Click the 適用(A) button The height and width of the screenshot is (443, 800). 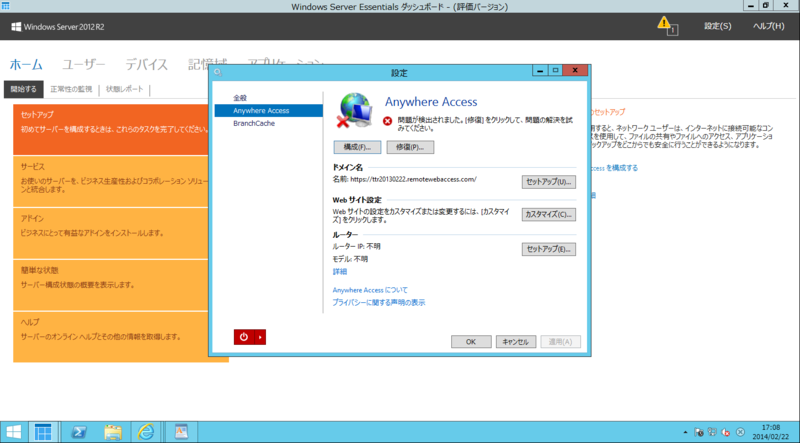560,342
